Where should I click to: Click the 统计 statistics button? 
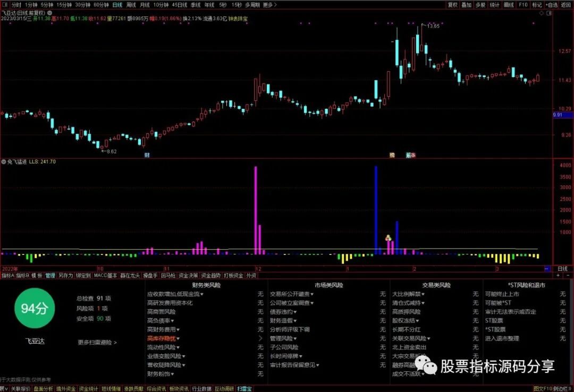[495, 5]
